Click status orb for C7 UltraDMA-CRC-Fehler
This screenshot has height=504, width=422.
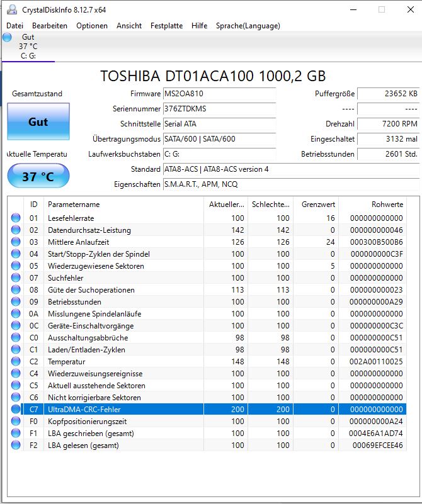pyautogui.click(x=16, y=409)
